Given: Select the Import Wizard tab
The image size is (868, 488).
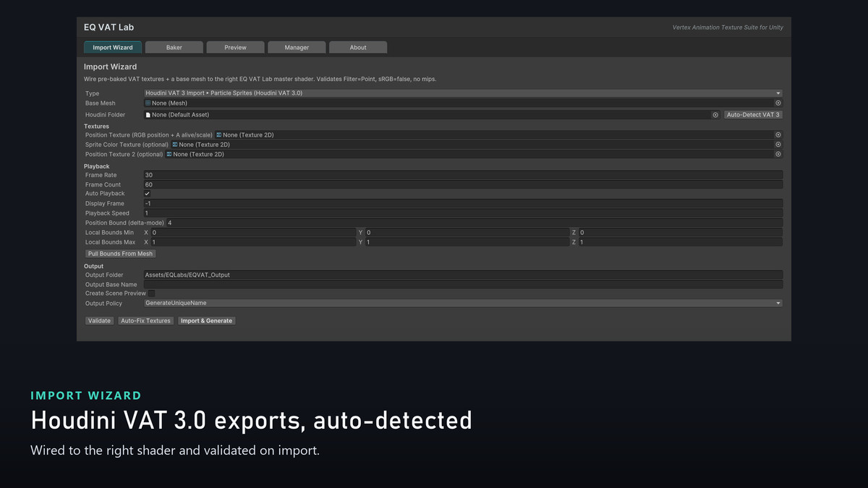Looking at the screenshot, I should pyautogui.click(x=113, y=48).
